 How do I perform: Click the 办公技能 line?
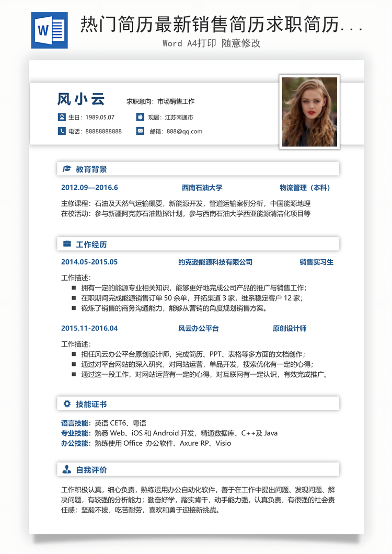click(146, 443)
